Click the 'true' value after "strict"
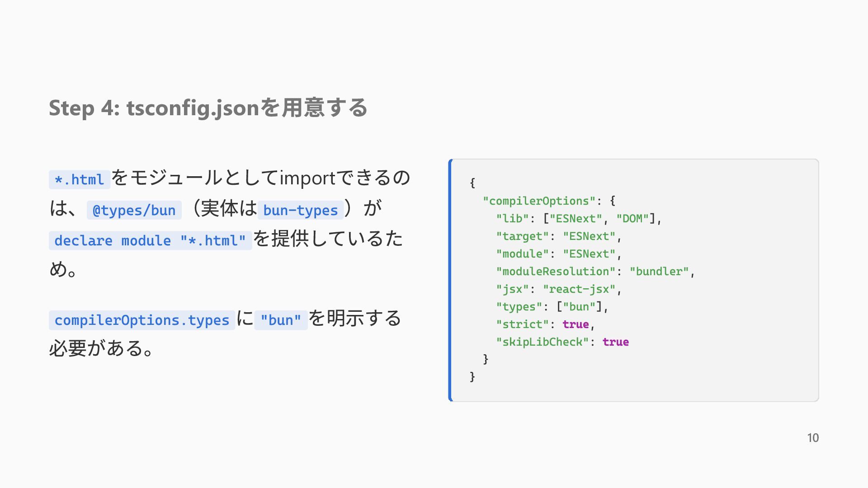Viewport: 868px width, 488px height. click(x=576, y=324)
